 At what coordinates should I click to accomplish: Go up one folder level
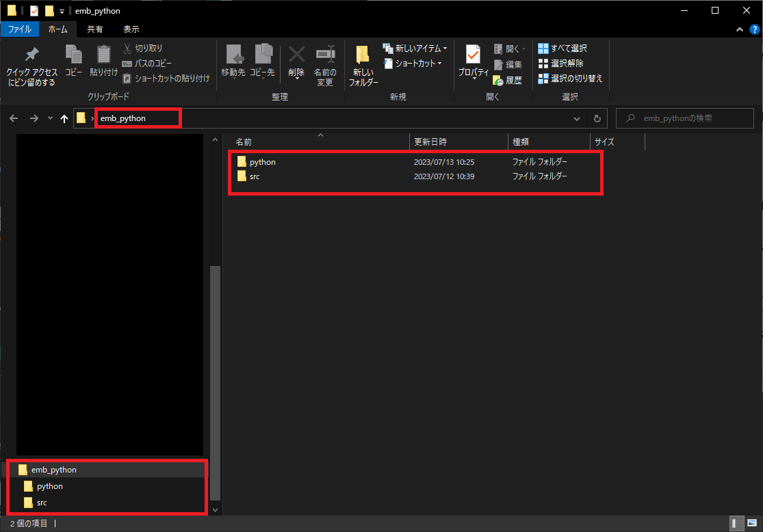coord(64,118)
